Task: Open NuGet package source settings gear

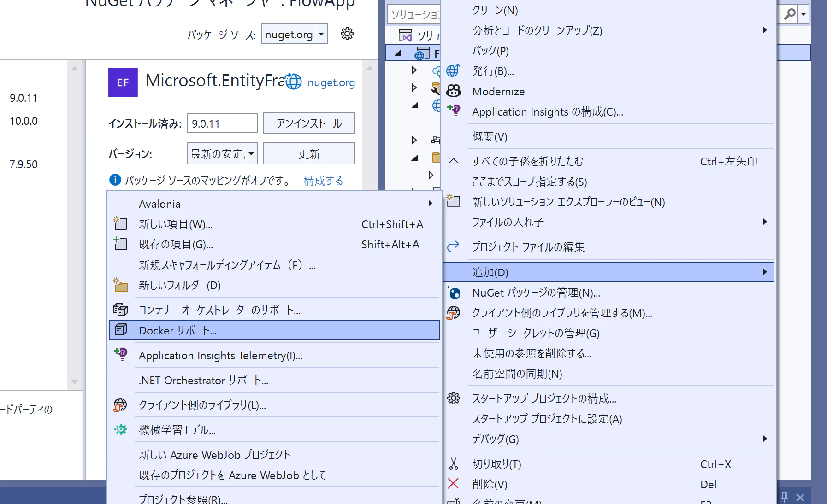Action: (347, 34)
